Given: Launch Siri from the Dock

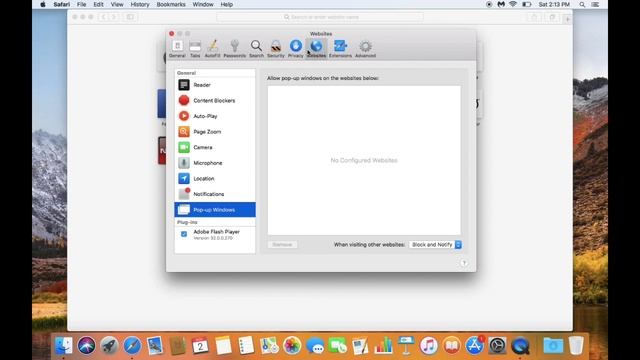Looking at the screenshot, I should pos(86,346).
